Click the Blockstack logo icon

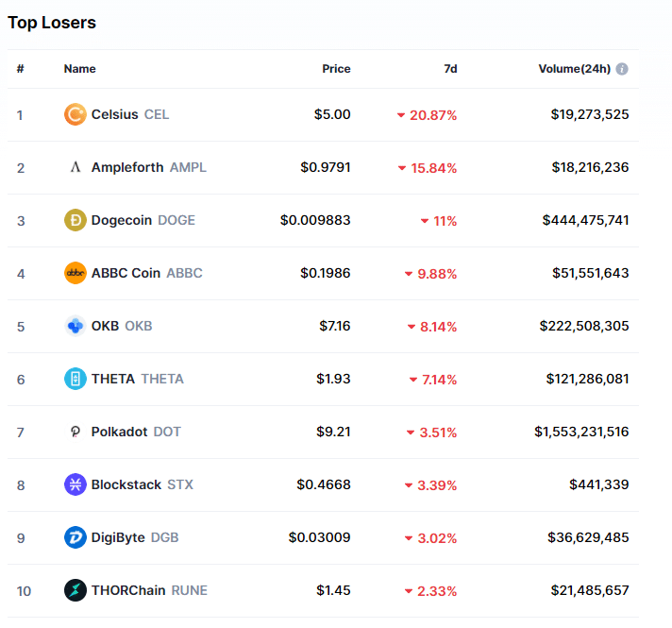pyautogui.click(x=75, y=485)
